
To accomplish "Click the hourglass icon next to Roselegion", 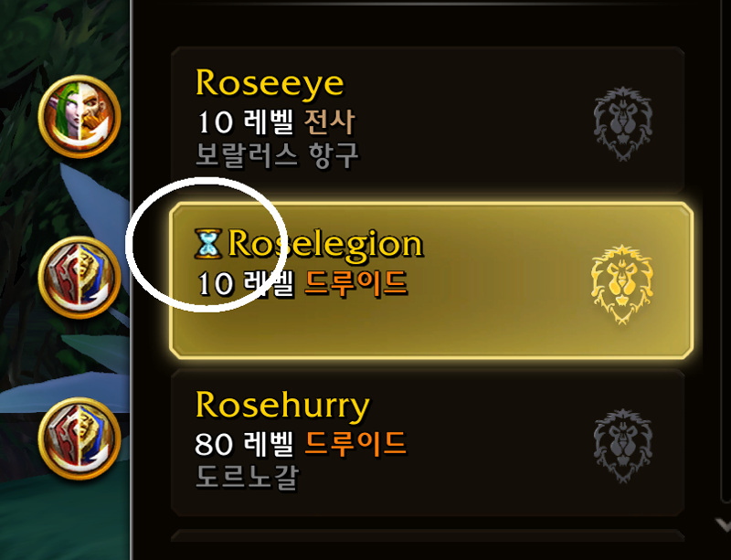I will (x=208, y=243).
